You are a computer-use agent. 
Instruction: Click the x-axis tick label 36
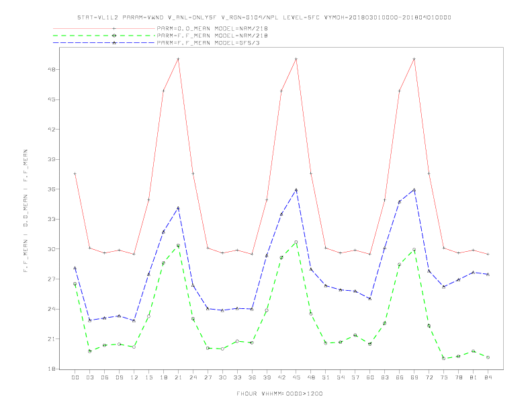coord(252,377)
